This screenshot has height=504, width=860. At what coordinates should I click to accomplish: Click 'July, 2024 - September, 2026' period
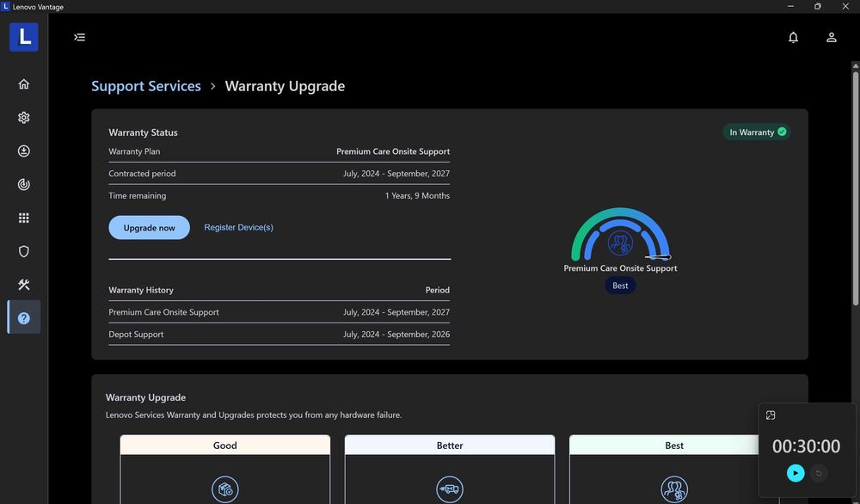click(396, 334)
